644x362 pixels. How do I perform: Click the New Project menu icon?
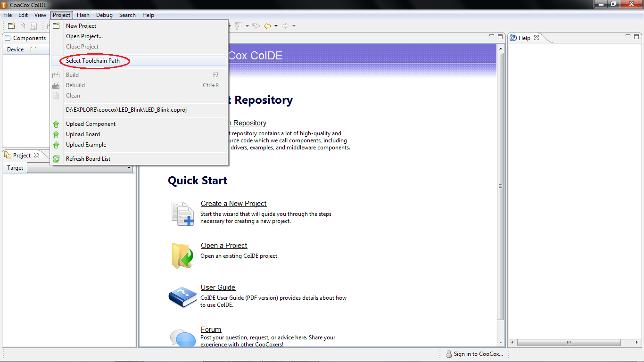point(56,26)
